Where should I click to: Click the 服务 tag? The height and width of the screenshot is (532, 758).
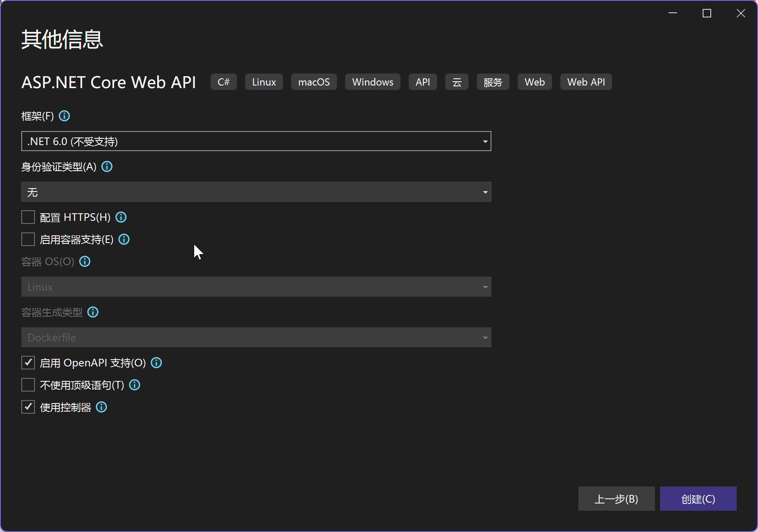click(x=493, y=82)
